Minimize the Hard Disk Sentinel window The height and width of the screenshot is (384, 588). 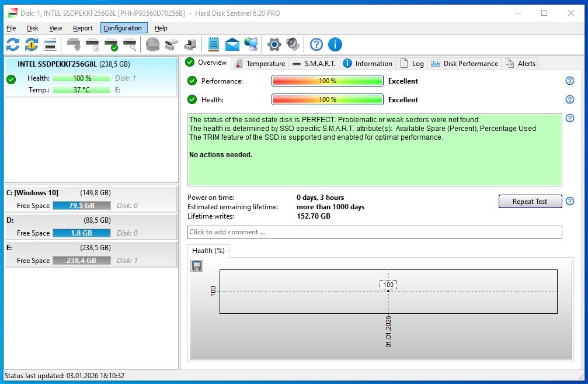(518, 13)
